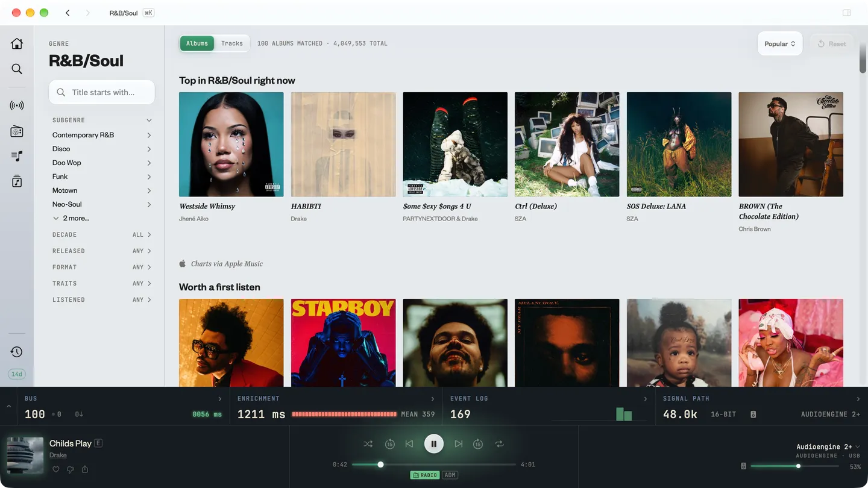Click the Reset filters button
Viewport: 868px width, 488px height.
pos(831,43)
